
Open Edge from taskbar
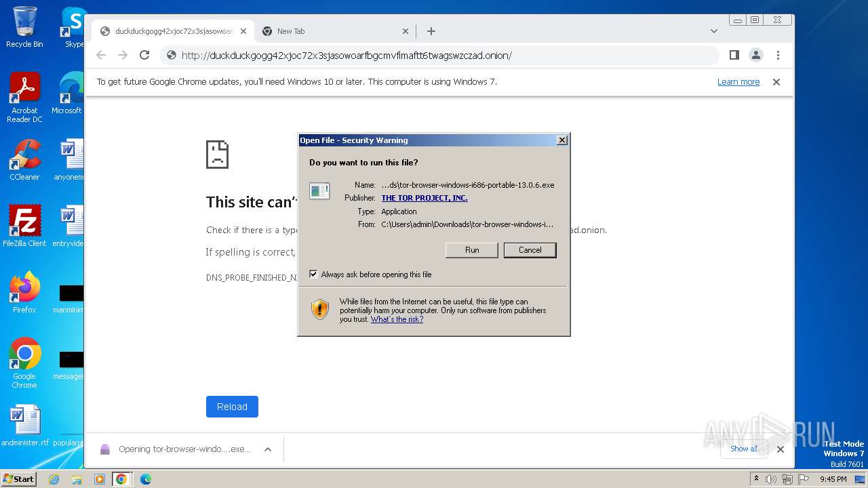145,479
